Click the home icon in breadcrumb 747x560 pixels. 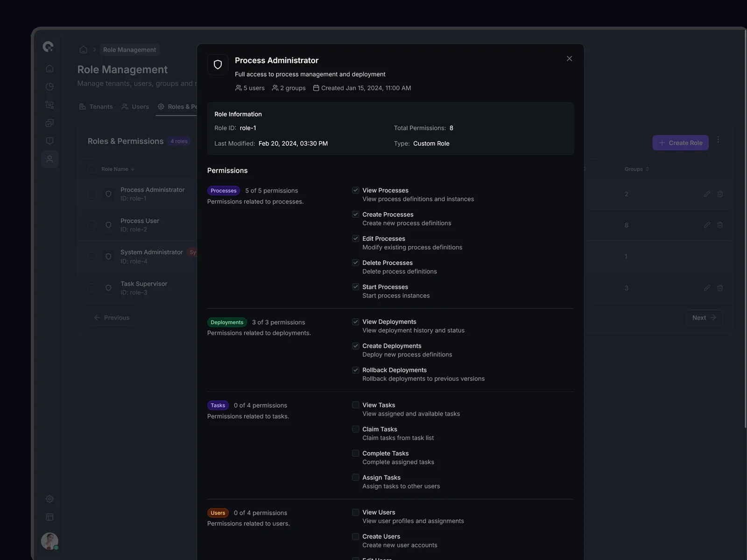[x=84, y=49]
